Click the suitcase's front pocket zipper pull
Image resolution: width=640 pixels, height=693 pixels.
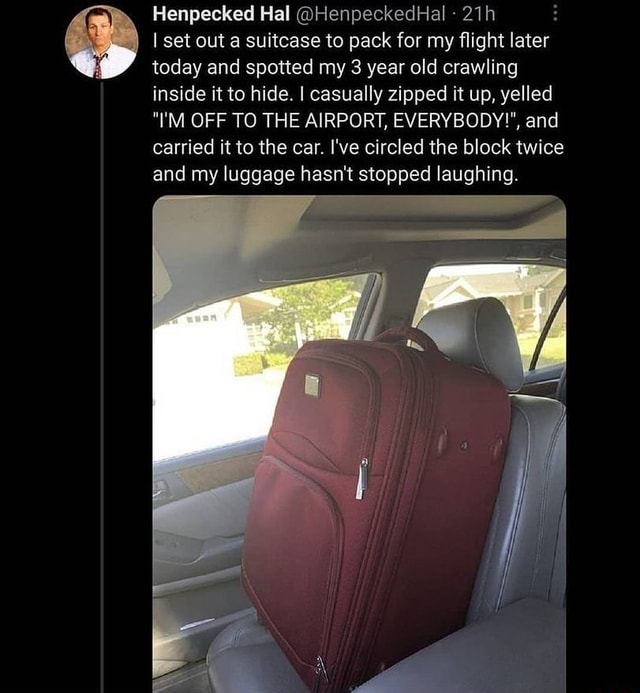pos(362,479)
